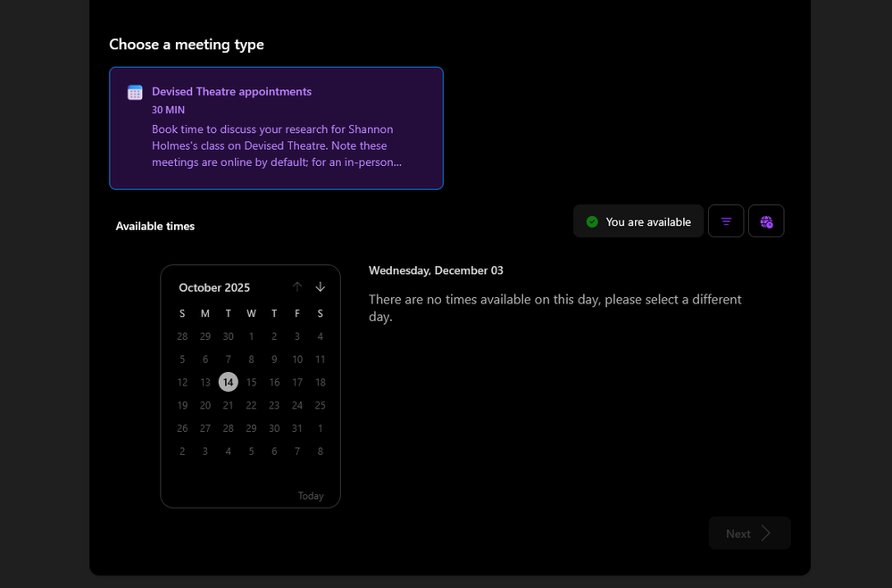
Task: Select October 13 in the calendar
Action: point(205,382)
